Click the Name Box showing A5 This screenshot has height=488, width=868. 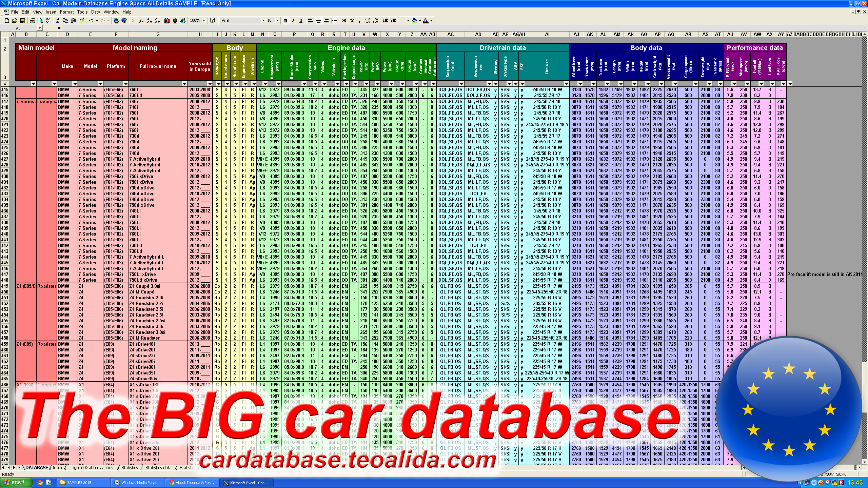coord(19,28)
